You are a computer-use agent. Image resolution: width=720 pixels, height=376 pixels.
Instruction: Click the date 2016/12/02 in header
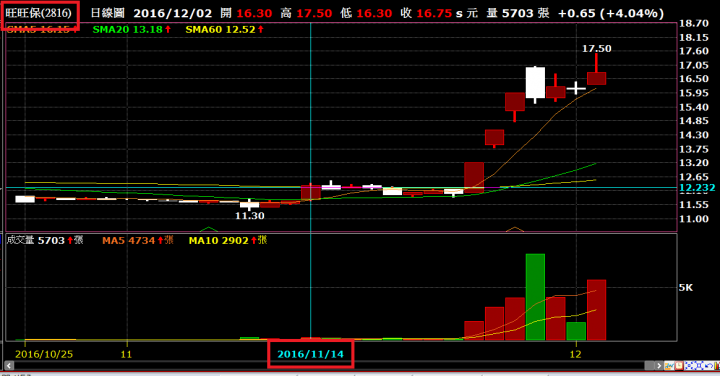click(x=173, y=13)
